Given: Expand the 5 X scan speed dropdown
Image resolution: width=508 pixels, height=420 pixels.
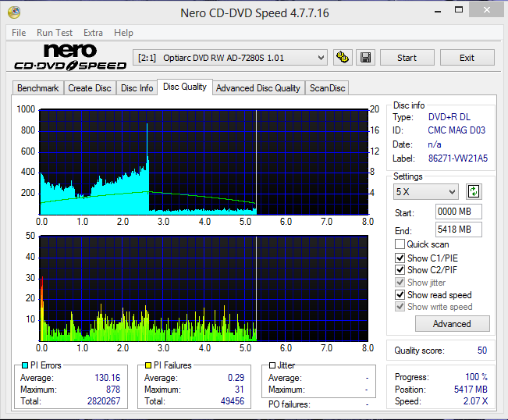Looking at the screenshot, I should (426, 191).
